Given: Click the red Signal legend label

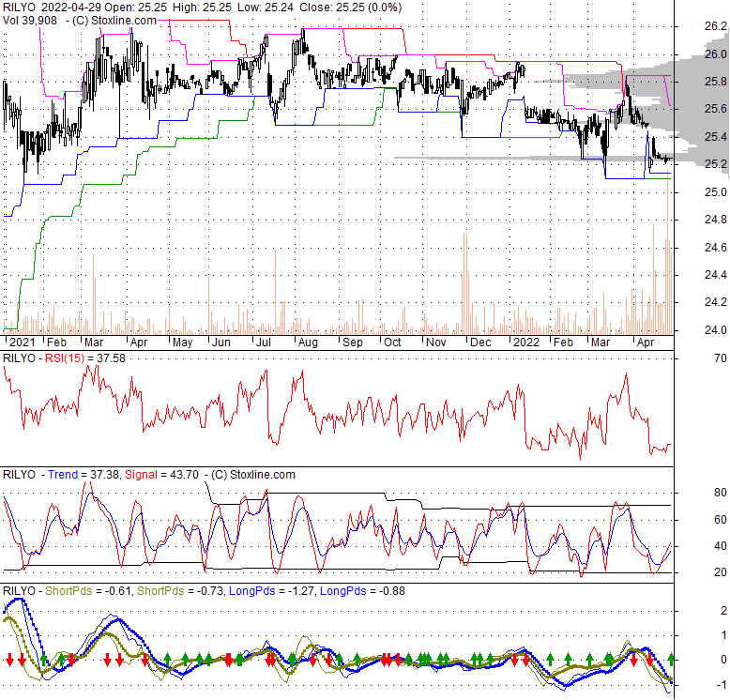Looking at the screenshot, I should point(141,475).
